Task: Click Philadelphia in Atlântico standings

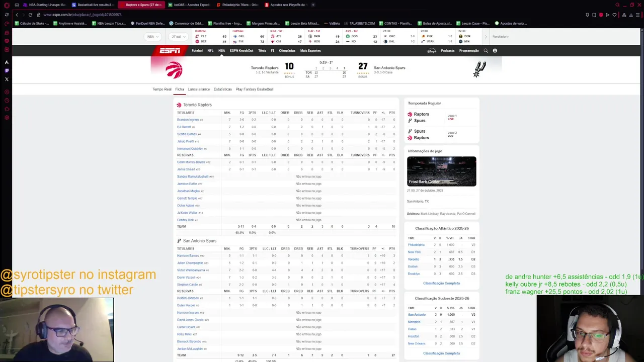Action: click(416, 245)
